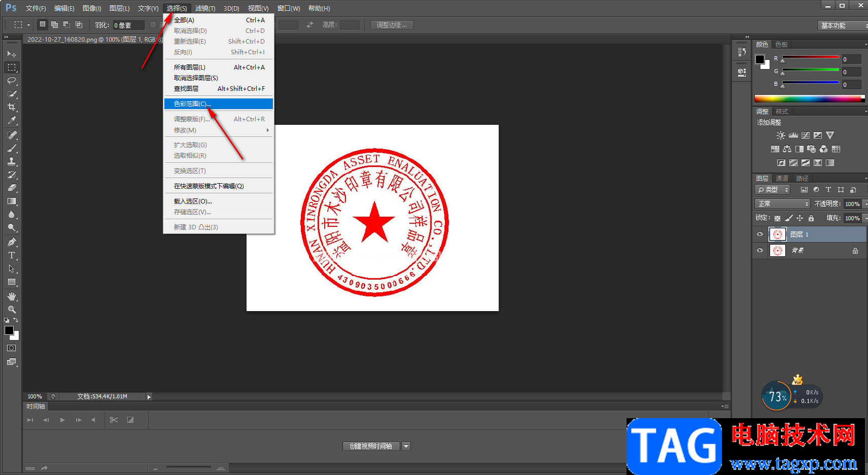
Task: Choose 载入选区(O)... menu item
Action: click(x=219, y=201)
